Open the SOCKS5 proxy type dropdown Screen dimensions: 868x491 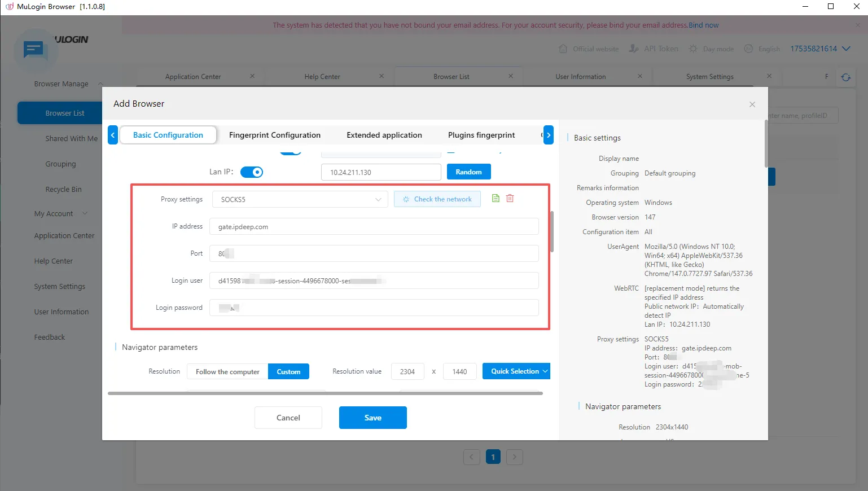coord(300,199)
